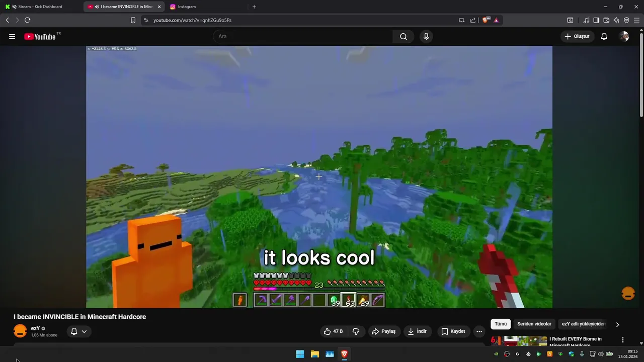Open I Rebuilt EVERY Biome video title
644x362 pixels.
pos(576,341)
